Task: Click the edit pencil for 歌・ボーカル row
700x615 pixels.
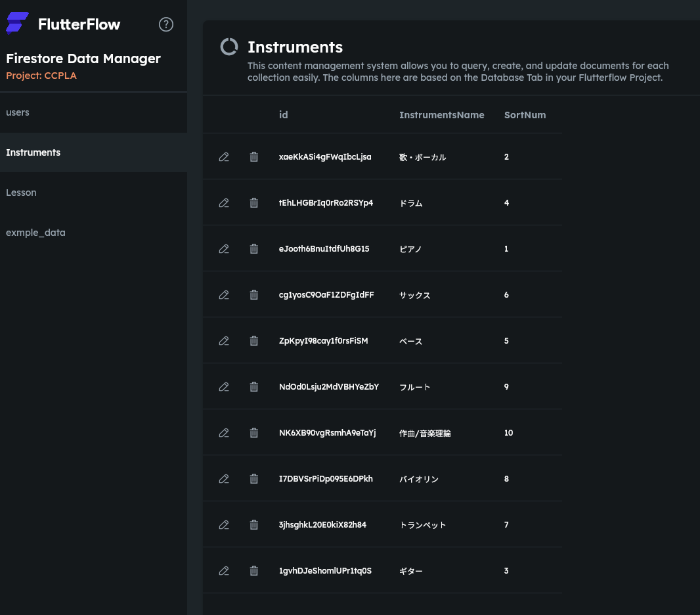Action: (x=224, y=157)
